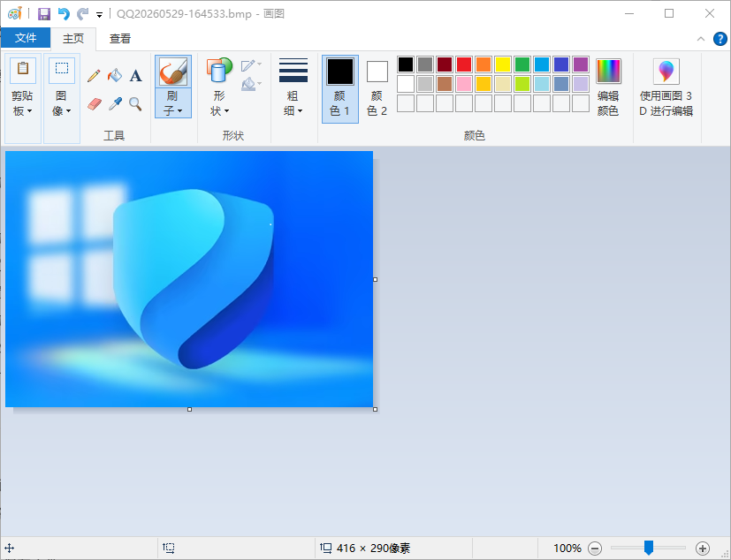Image resolution: width=731 pixels, height=560 pixels.
Task: Click the canvas right-edge resize handle
Action: coord(376,279)
